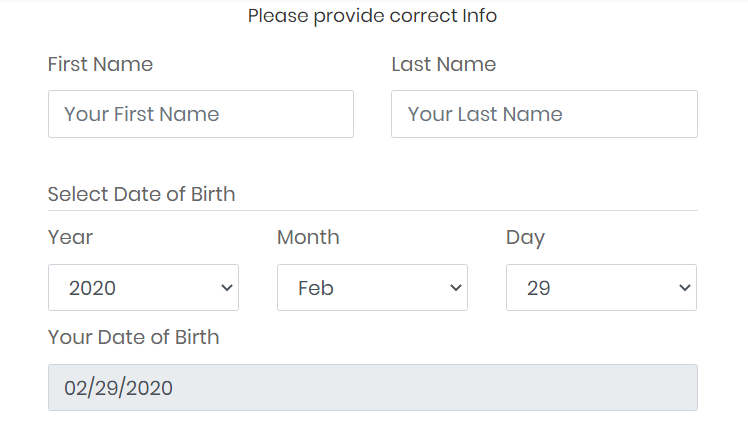Click the Last Name label
This screenshot has width=748, height=438.
pos(443,64)
